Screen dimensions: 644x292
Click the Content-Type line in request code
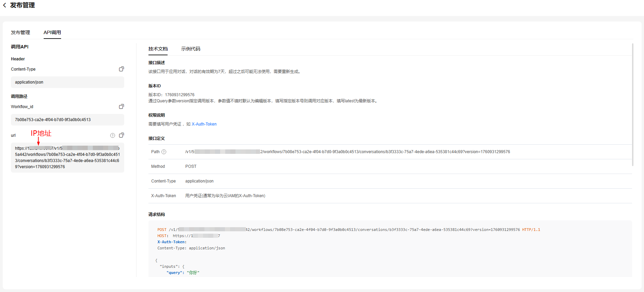tap(191, 248)
